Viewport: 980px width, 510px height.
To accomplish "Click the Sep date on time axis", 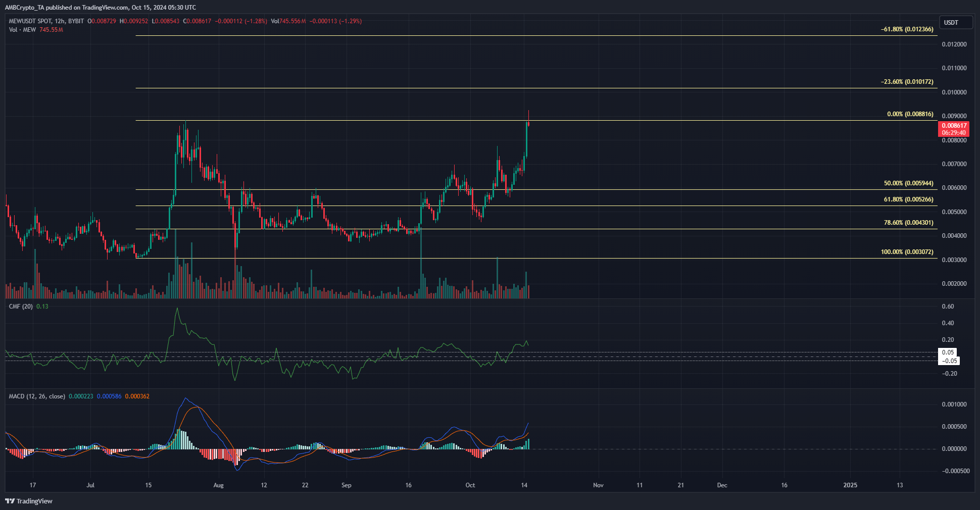I will coord(346,485).
